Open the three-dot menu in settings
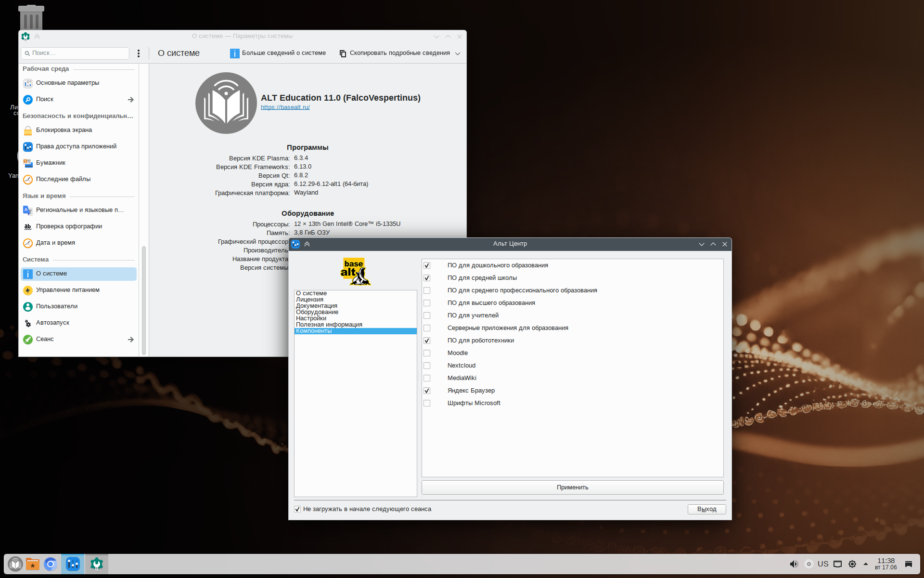 (139, 53)
